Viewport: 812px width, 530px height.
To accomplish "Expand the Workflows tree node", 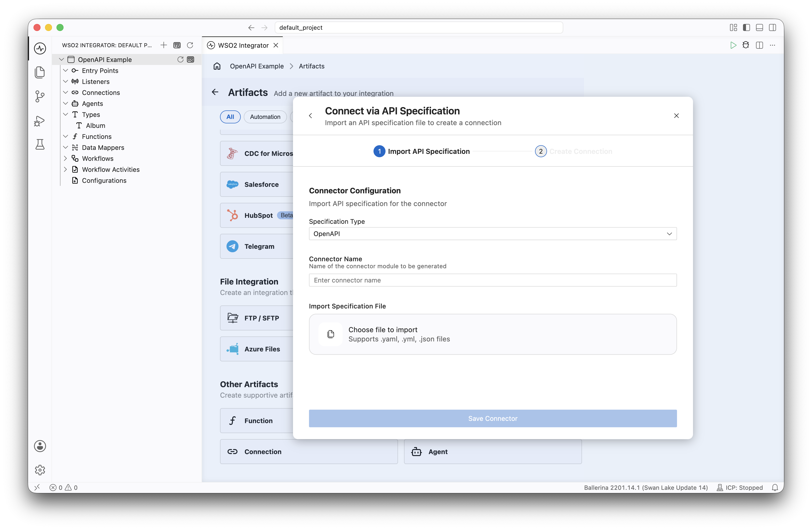I will [65, 159].
